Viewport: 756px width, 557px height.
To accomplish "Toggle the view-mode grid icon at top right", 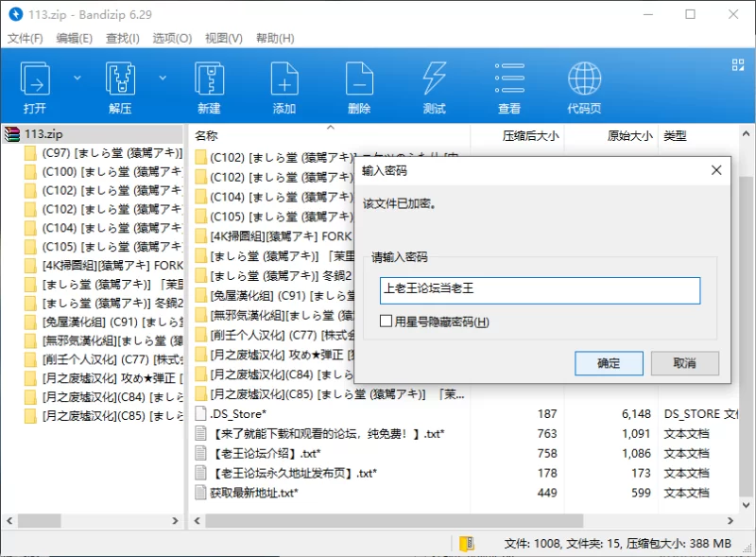I will coord(738,64).
